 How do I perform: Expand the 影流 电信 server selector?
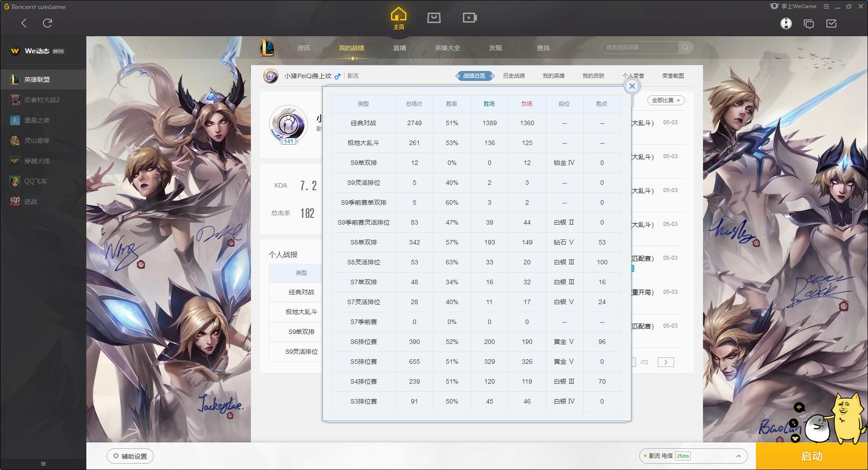[693, 456]
